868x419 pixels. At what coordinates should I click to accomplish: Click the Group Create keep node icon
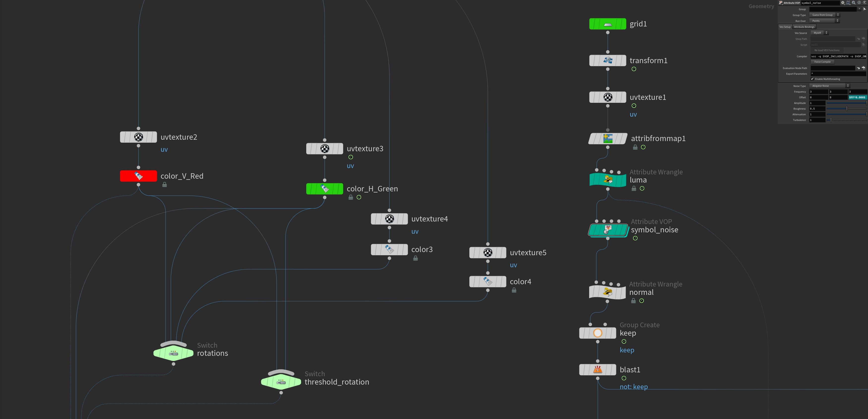597,333
